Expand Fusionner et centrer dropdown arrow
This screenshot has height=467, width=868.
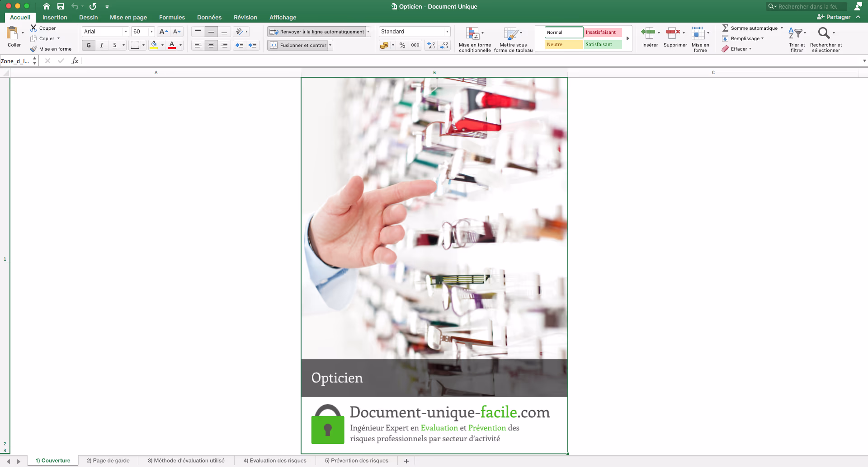click(330, 45)
